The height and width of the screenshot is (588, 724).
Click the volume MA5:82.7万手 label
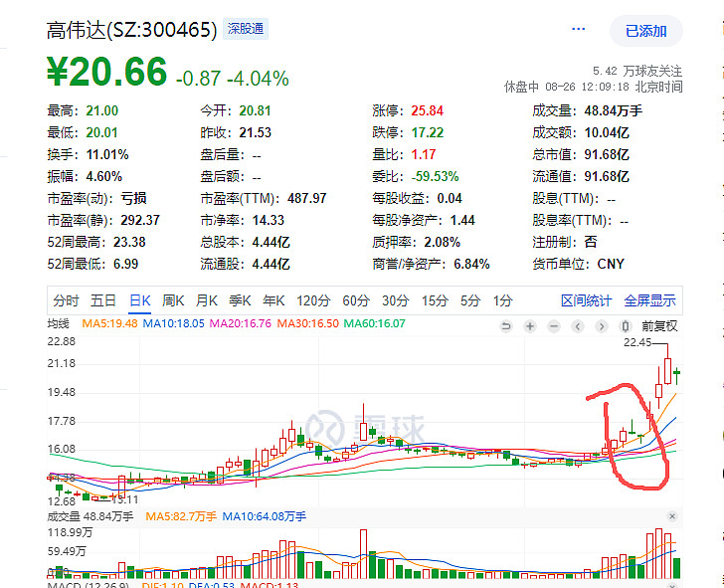coord(181,516)
